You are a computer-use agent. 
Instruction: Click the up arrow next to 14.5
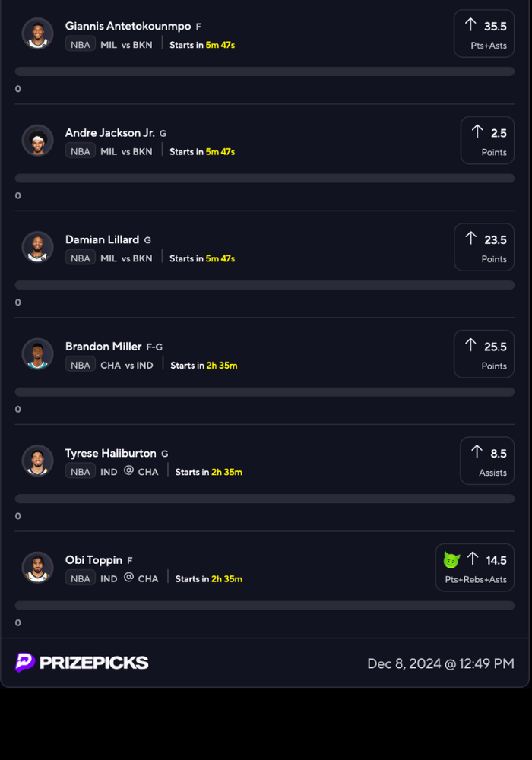click(x=473, y=559)
